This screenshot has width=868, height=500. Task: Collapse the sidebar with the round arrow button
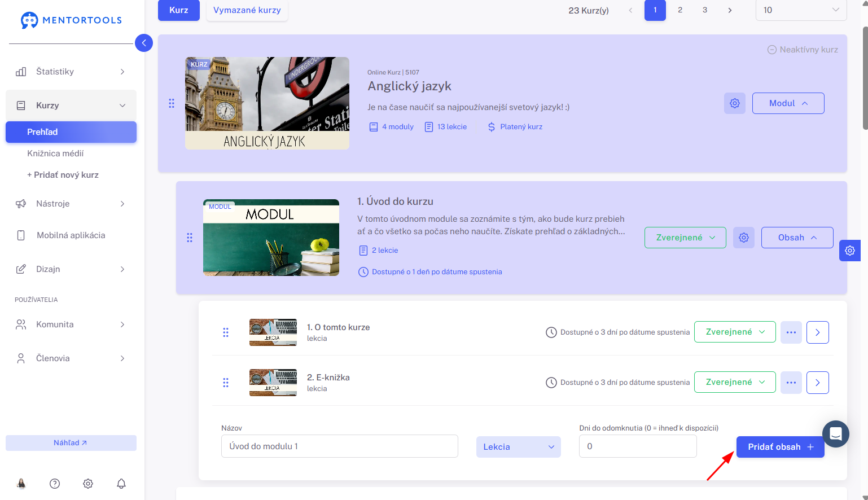point(144,43)
